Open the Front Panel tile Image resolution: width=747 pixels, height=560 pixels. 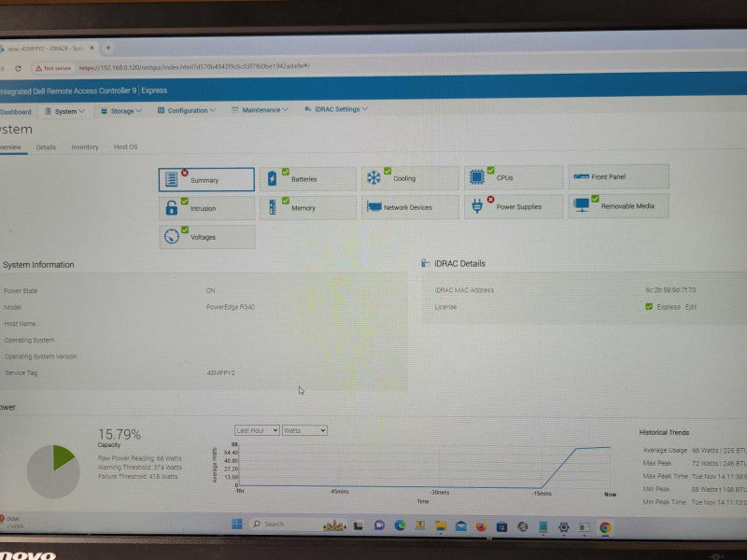pos(618,176)
